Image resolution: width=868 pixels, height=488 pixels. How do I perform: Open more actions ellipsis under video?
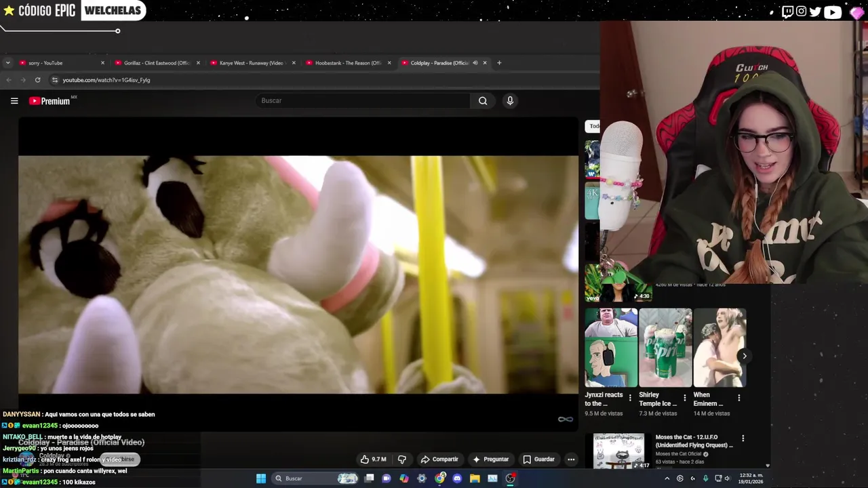571,460
